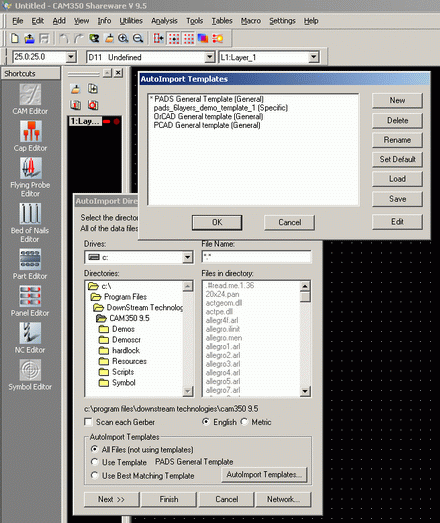The width and height of the screenshot is (440, 523).
Task: Open the Settings menu
Action: click(x=282, y=21)
